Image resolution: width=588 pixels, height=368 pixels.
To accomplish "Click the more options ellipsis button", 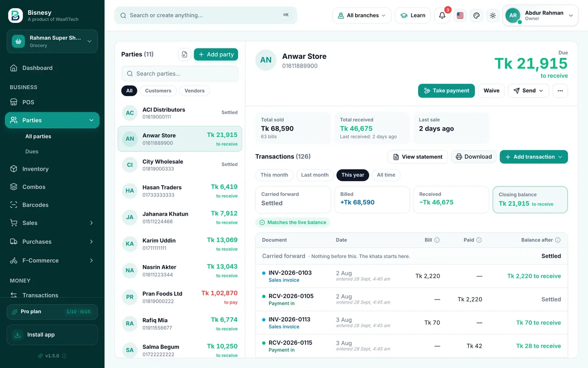I will point(560,91).
